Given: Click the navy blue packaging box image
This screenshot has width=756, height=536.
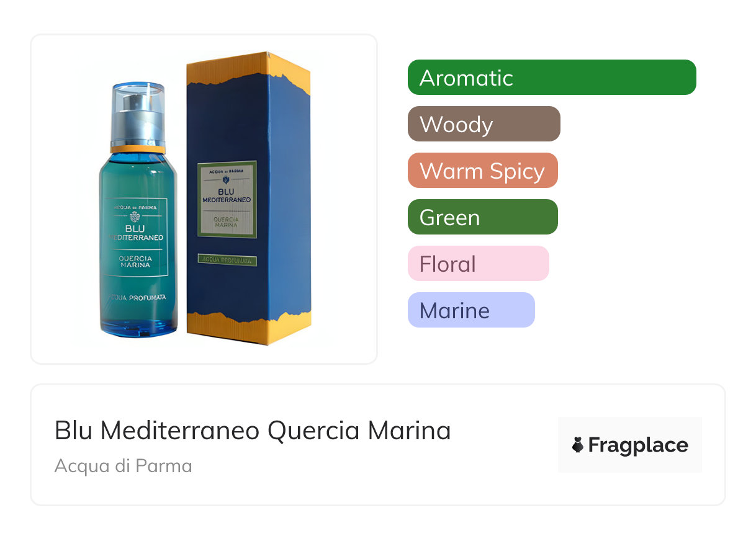Looking at the screenshot, I should (x=248, y=199).
